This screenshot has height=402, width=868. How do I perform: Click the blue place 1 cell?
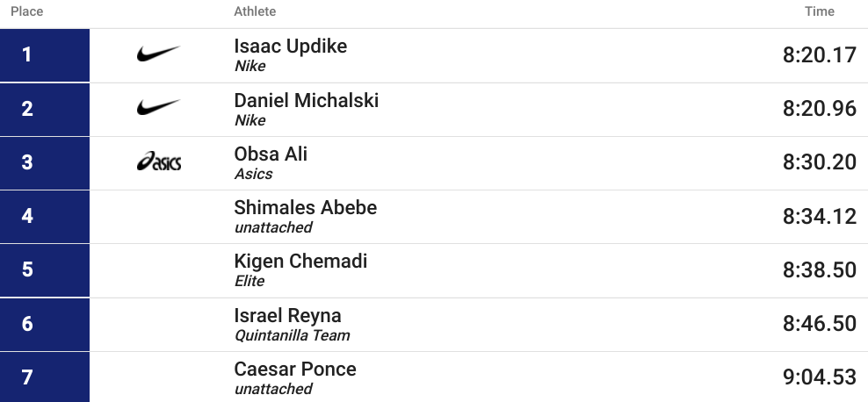point(45,54)
